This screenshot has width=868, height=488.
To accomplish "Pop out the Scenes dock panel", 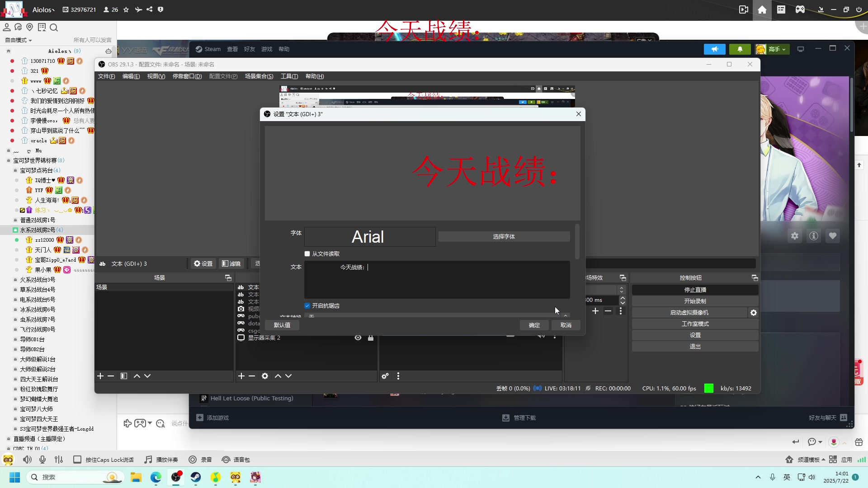I will (x=228, y=278).
